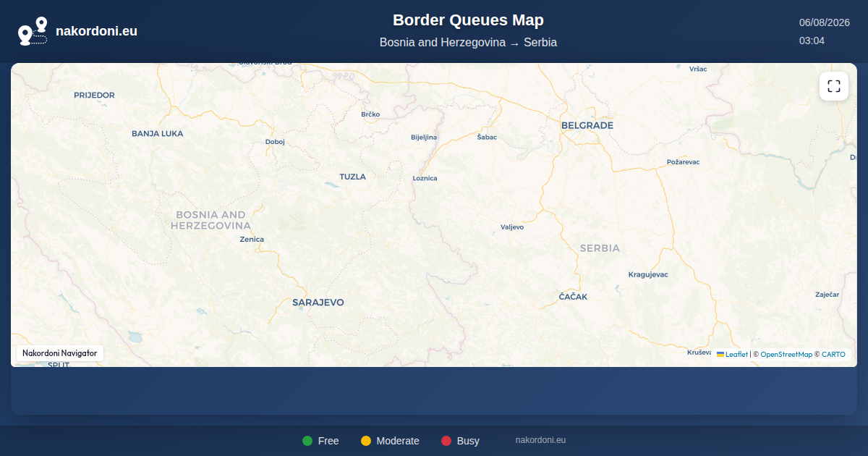Image resolution: width=868 pixels, height=456 pixels.
Task: Click the Doboj map label
Action: [x=275, y=142]
